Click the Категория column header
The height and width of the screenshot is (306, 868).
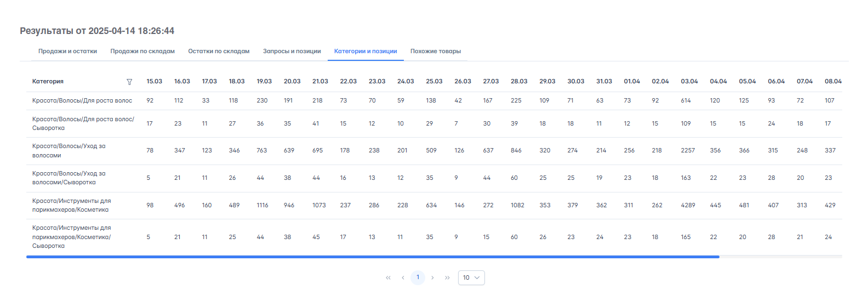48,82
